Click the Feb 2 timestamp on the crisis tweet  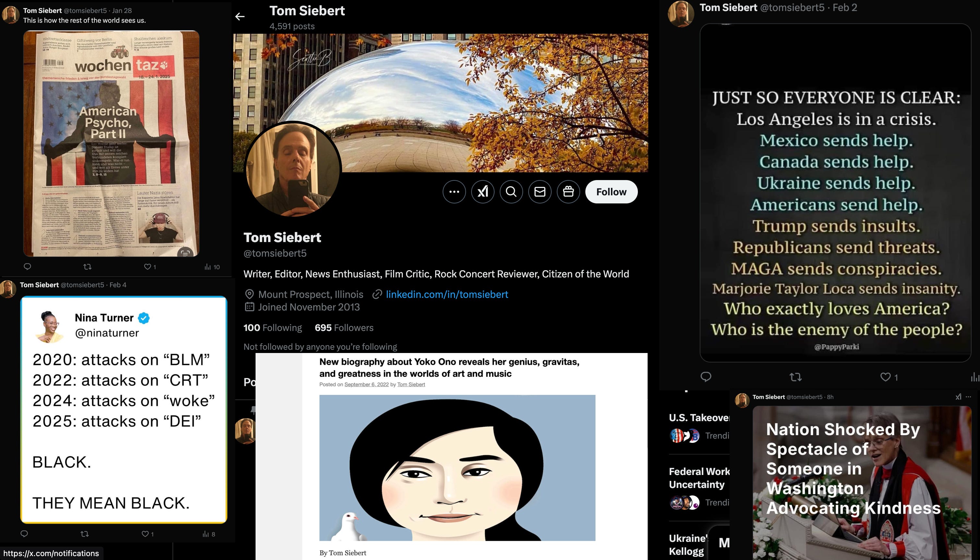[x=845, y=8]
